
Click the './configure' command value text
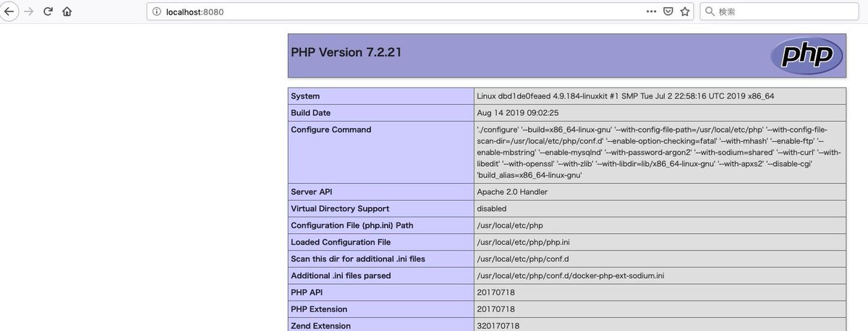tap(658, 152)
